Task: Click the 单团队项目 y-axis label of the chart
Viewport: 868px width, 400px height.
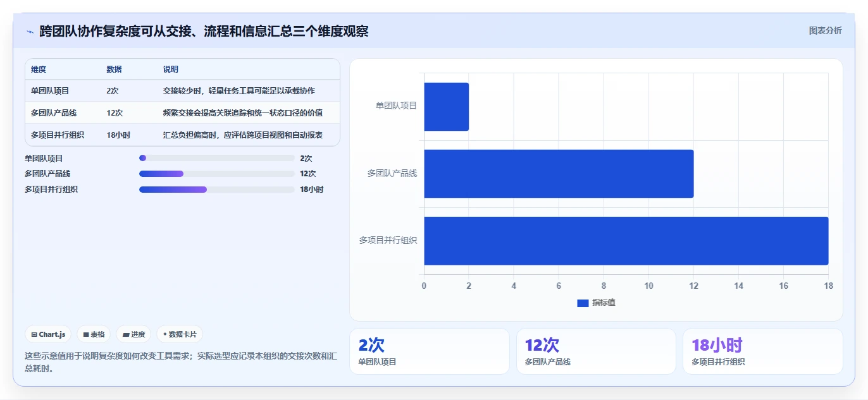Action: click(x=396, y=106)
